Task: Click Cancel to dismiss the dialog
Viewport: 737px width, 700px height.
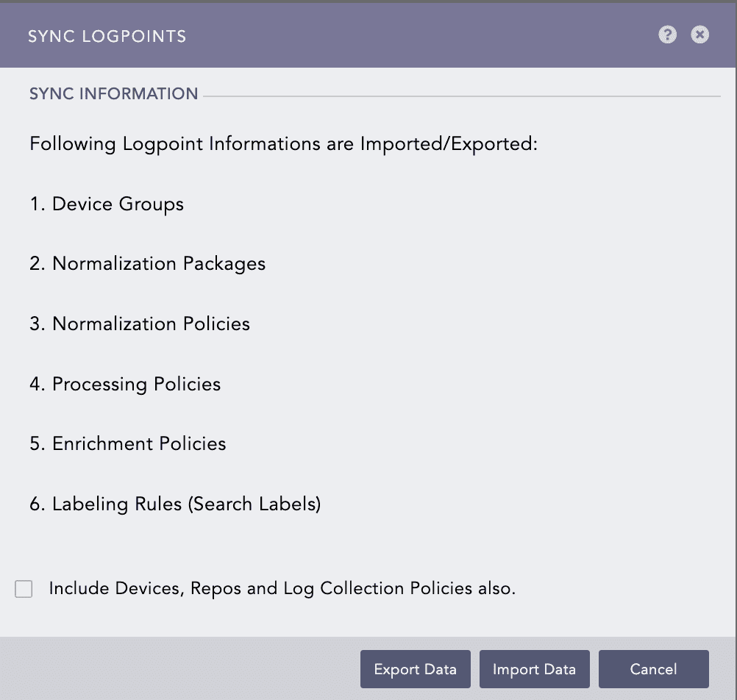Action: [652, 669]
